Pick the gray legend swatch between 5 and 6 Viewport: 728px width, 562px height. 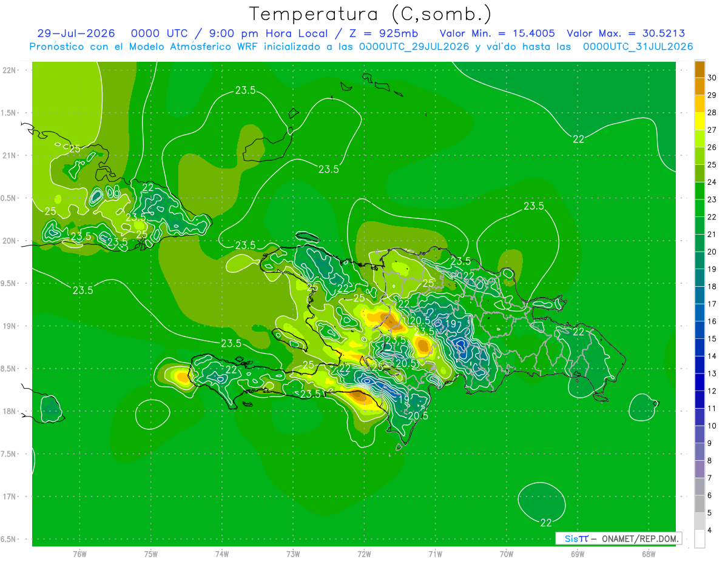click(x=699, y=504)
